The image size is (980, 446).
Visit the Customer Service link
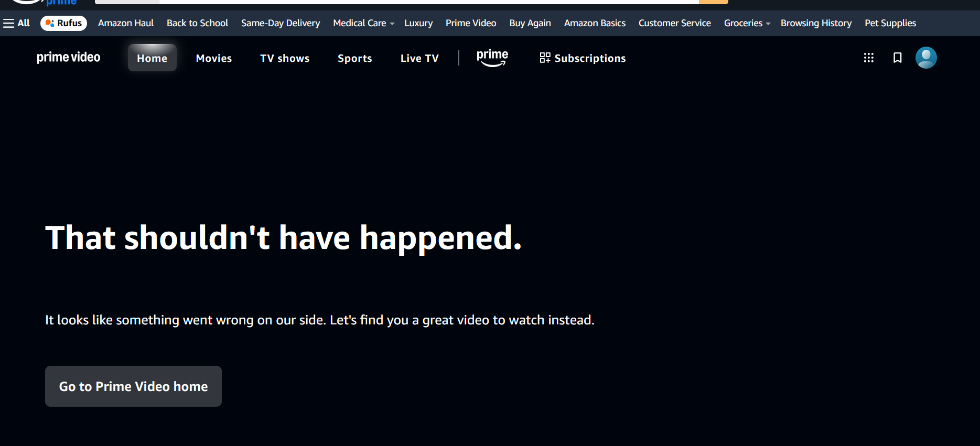674,23
